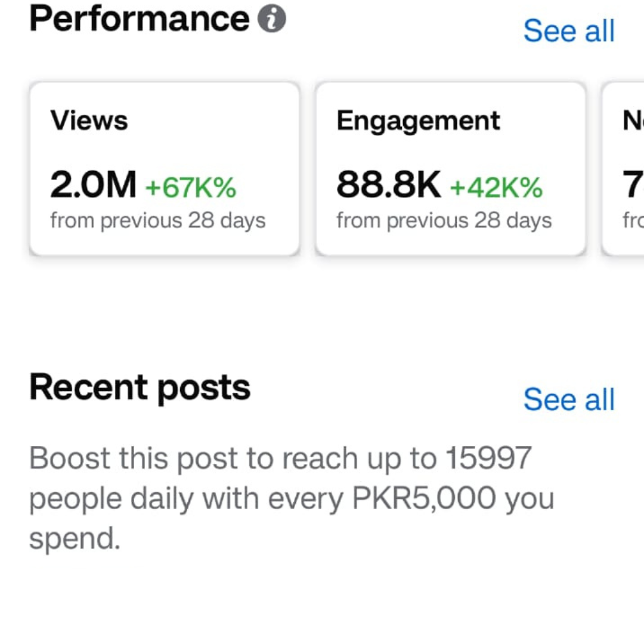
Task: Click the 2.0M views value
Action: [93, 185]
